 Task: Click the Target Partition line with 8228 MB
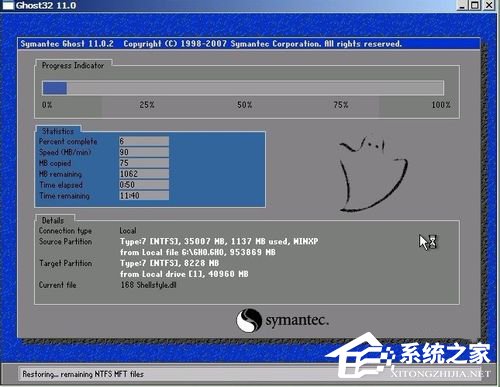tap(169, 263)
